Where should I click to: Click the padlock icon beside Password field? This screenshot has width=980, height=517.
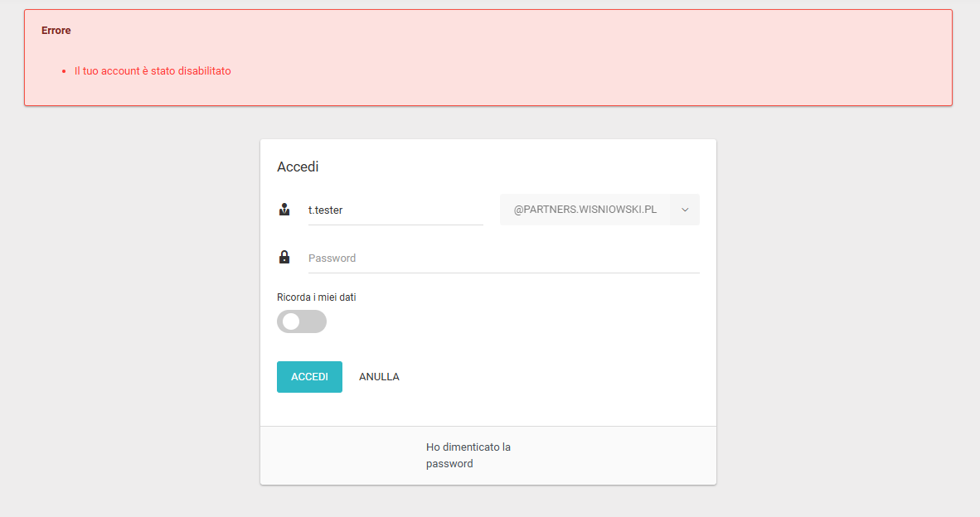click(x=284, y=258)
